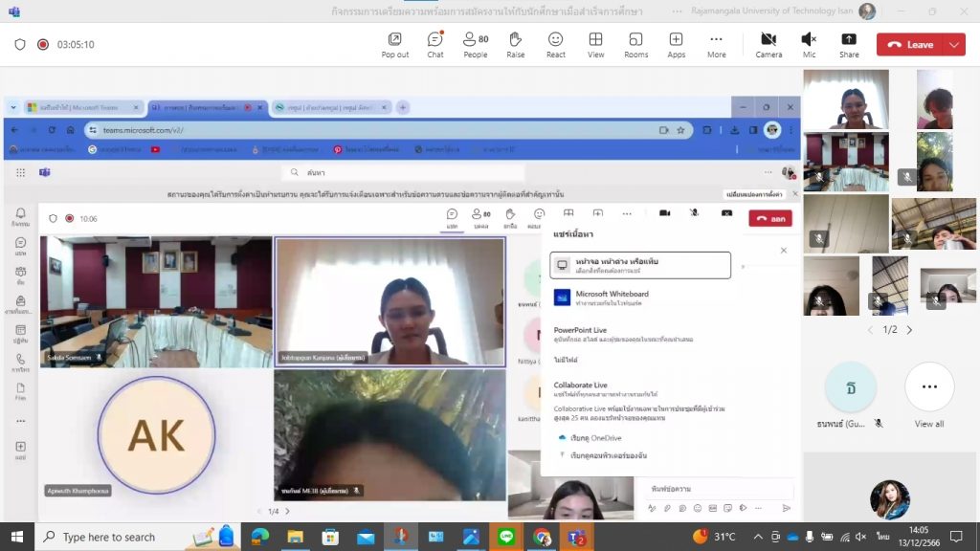Toggle the Camera on or off
Image resolution: width=980 pixels, height=551 pixels.
click(768, 43)
